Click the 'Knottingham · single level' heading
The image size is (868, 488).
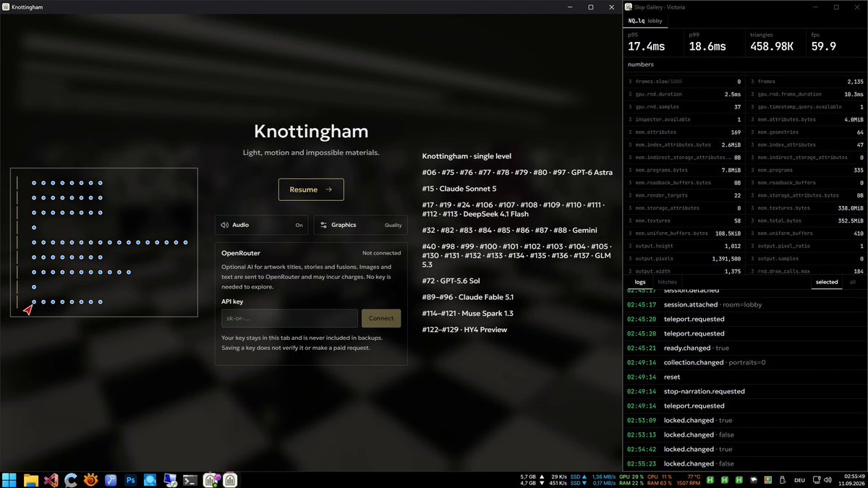pyautogui.click(x=467, y=156)
